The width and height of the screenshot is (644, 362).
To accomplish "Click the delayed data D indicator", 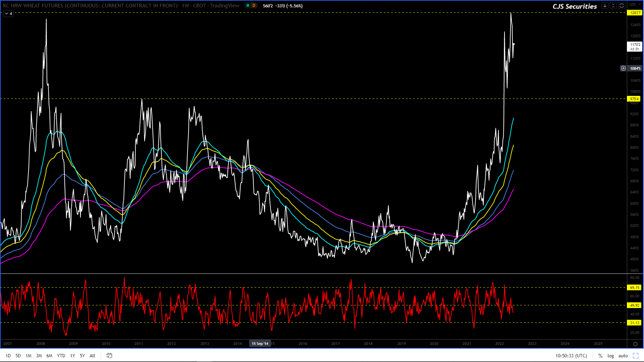I will pos(254,6).
